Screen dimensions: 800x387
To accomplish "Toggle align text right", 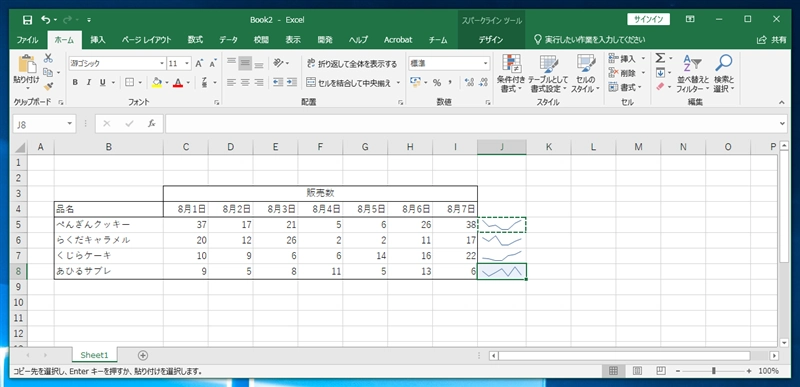I will point(259,82).
